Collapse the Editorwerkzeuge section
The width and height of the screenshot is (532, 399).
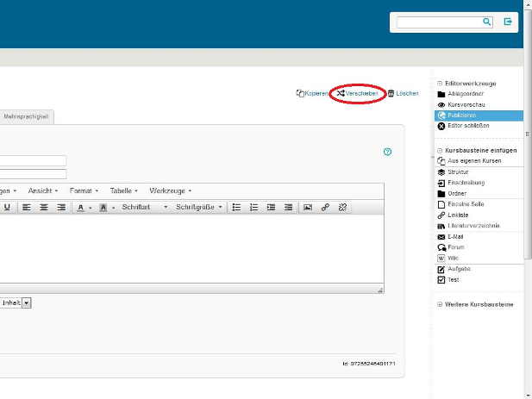point(440,84)
